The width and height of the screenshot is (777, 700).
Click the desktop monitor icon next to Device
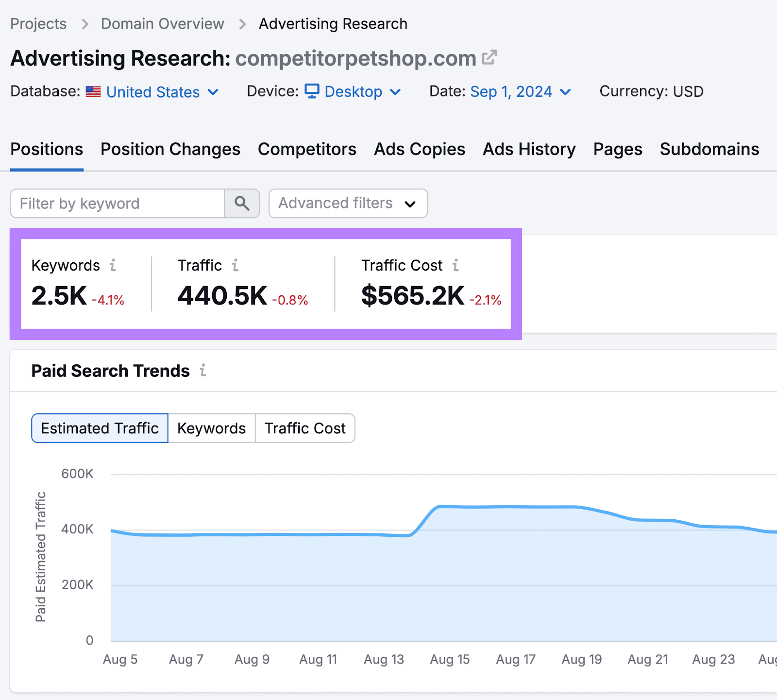[x=312, y=91]
